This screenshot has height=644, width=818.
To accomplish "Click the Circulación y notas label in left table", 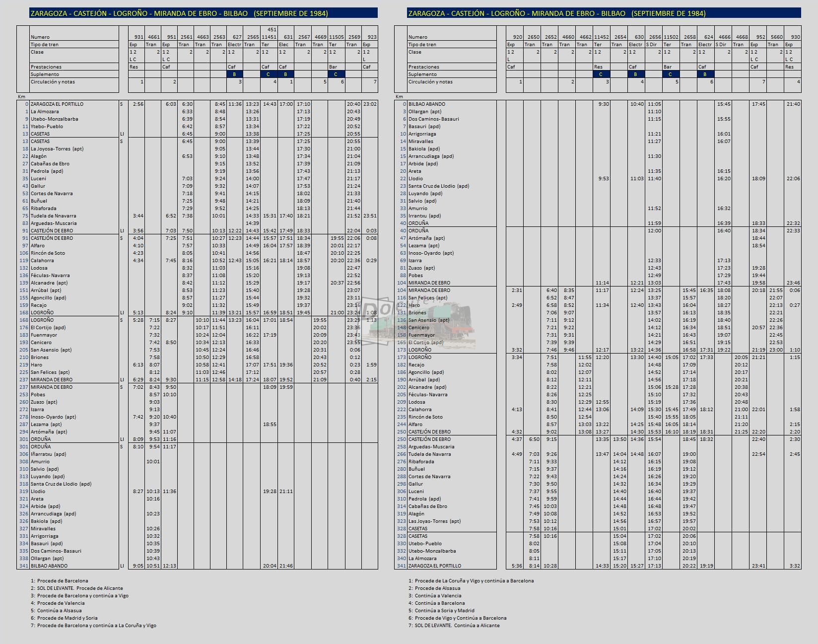I will (54, 82).
